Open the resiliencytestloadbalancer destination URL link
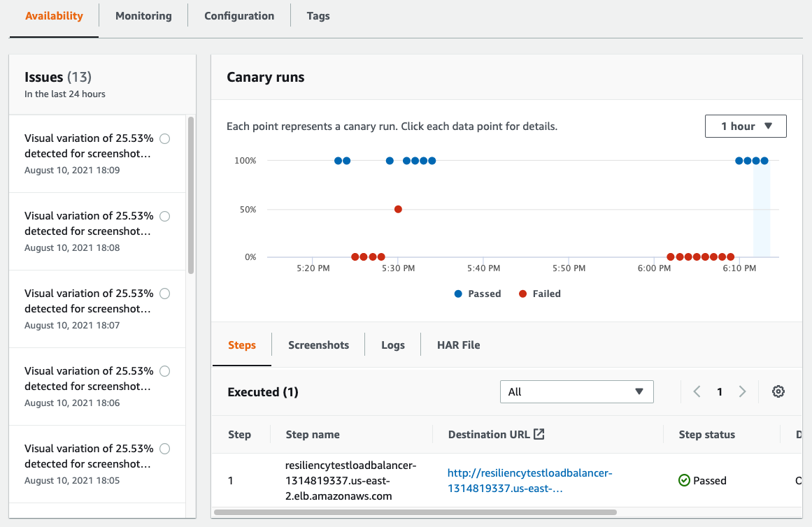This screenshot has height=527, width=812. (x=529, y=480)
